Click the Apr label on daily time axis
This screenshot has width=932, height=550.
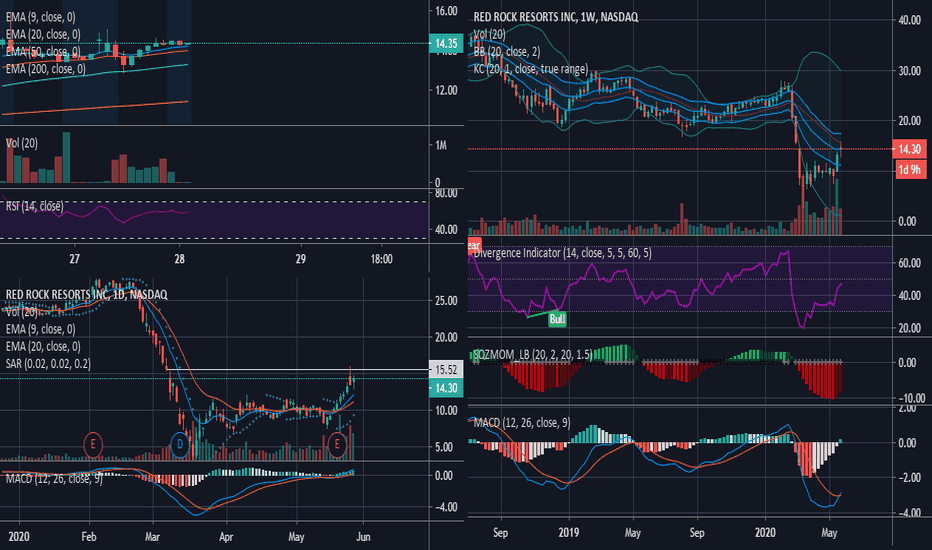point(226,536)
